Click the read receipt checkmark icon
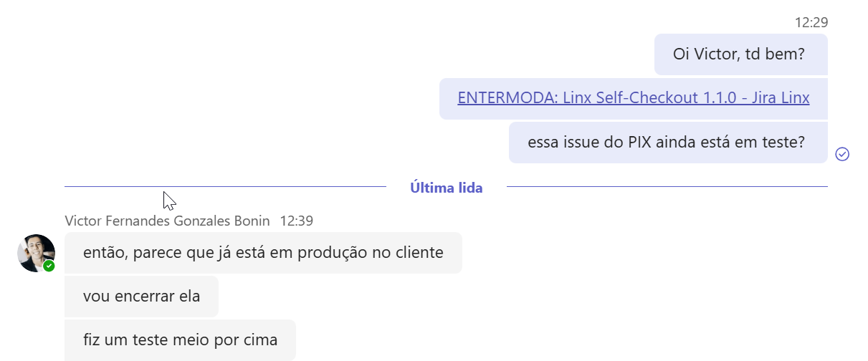The image size is (868, 361). 842,154
